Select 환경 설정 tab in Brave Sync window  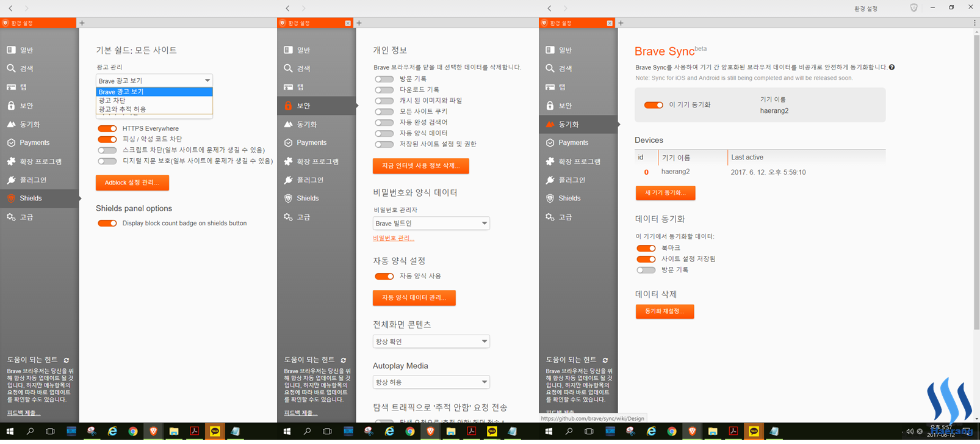(x=577, y=23)
